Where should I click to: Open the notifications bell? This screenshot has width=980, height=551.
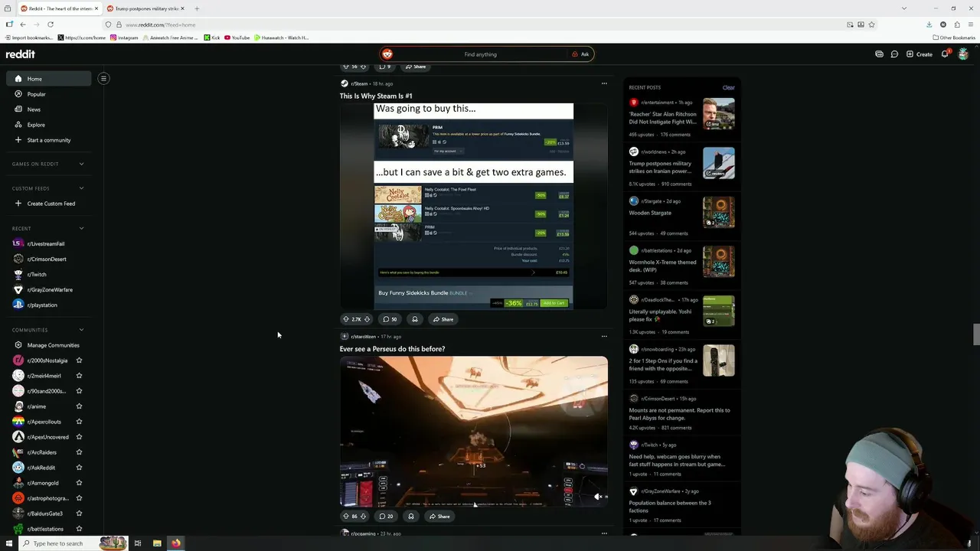[945, 54]
